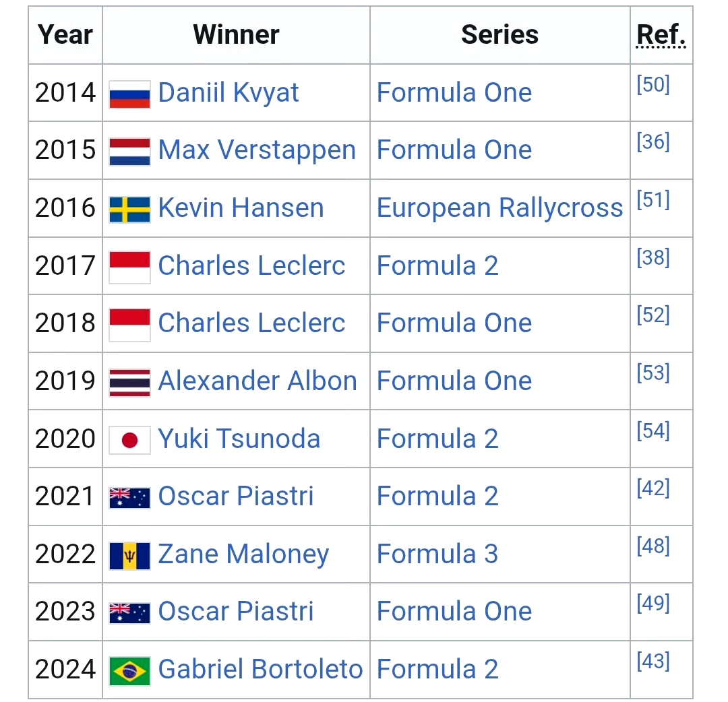Click the Monaco flag in the 2017 row

129,267
